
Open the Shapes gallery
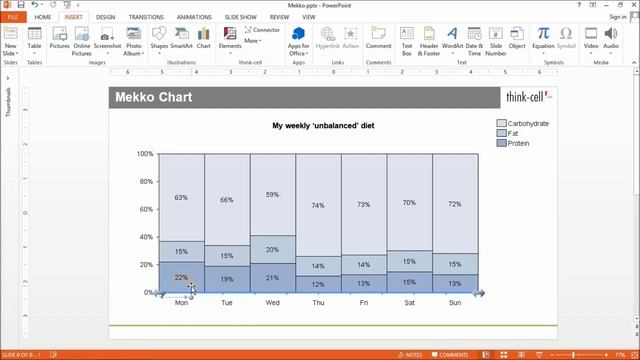159,41
